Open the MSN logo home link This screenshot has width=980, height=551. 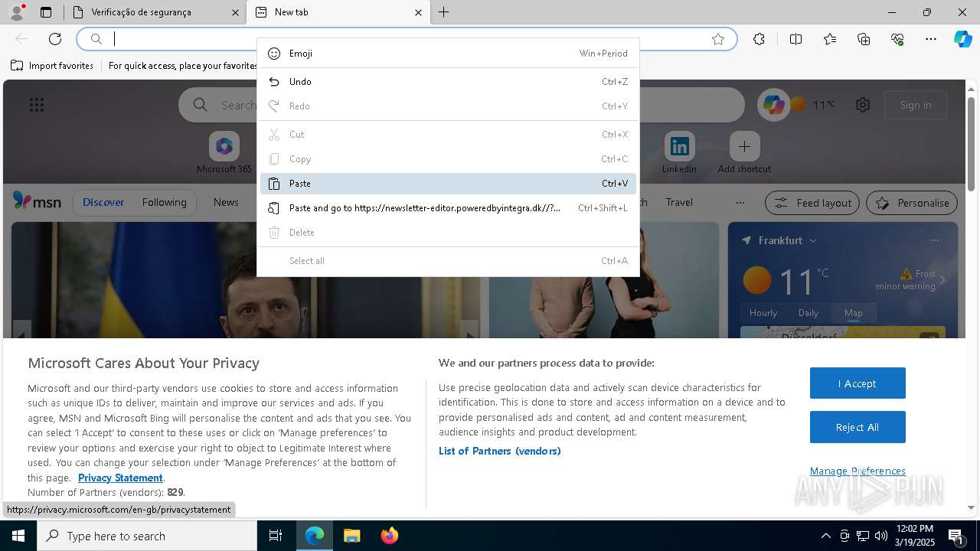[37, 202]
